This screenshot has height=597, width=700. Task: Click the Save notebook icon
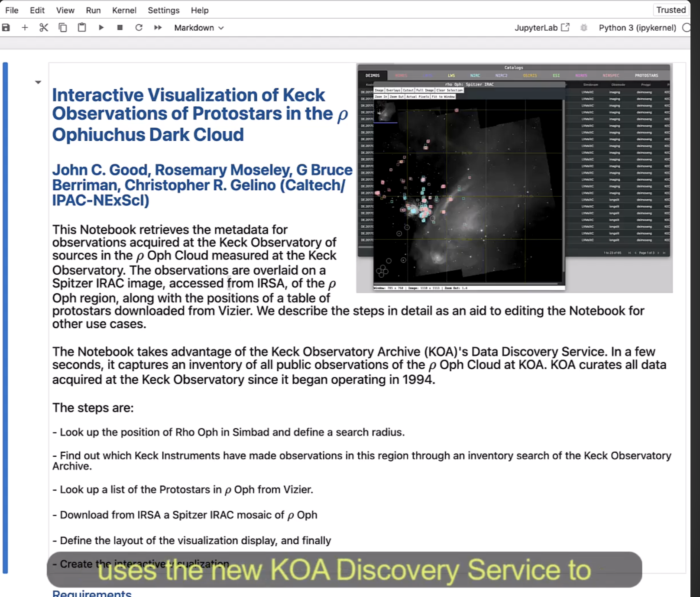(x=6, y=28)
